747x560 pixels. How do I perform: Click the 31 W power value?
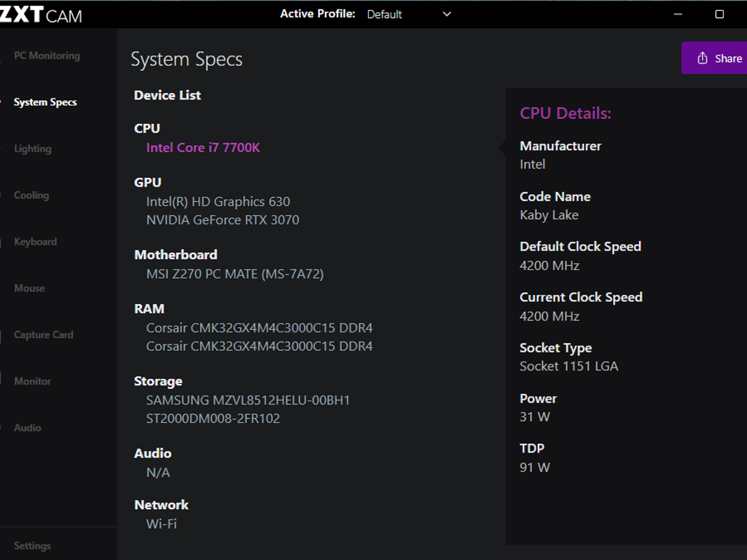pyautogui.click(x=535, y=417)
